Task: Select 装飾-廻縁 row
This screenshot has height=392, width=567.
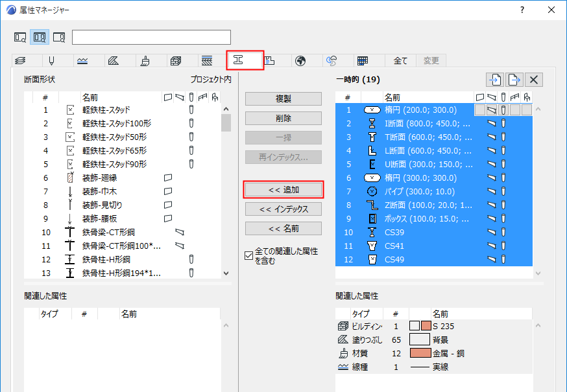Action: 123,178
